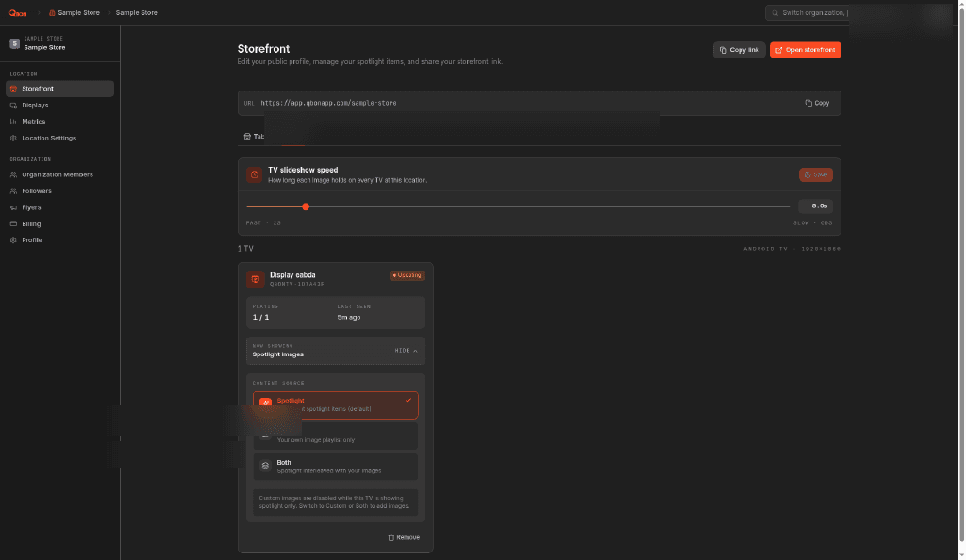Viewport: 966px width, 560px height.
Task: Select Both as content source
Action: point(336,467)
